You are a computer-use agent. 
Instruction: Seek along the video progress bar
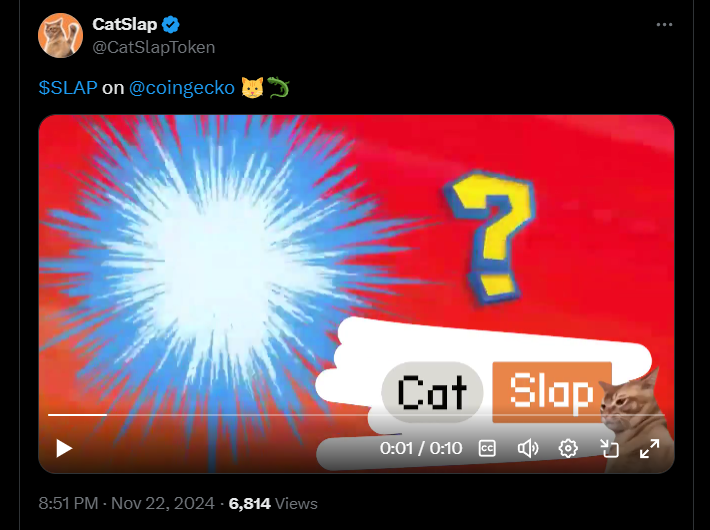[356, 414]
